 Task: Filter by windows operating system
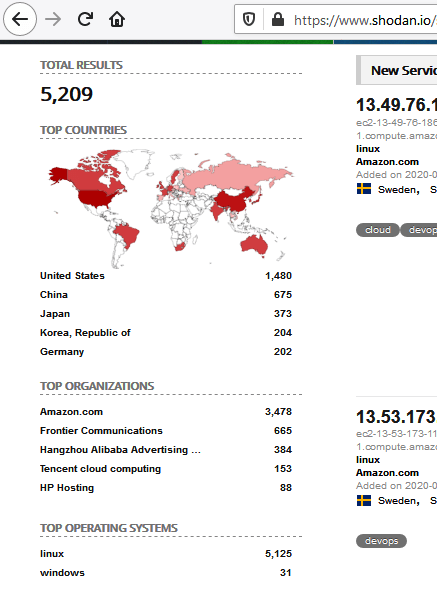(x=63, y=573)
